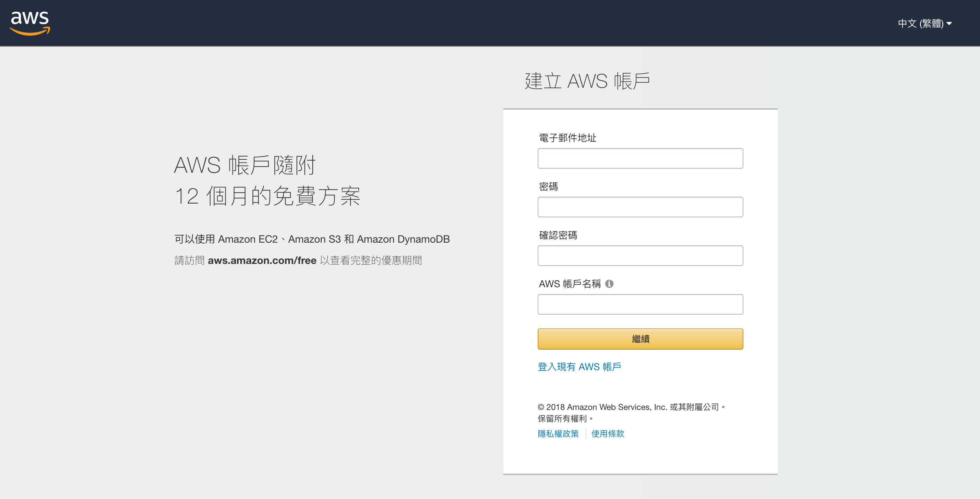Focus the AWS 帳戶名稱 input field
This screenshot has height=499, width=980.
point(640,304)
